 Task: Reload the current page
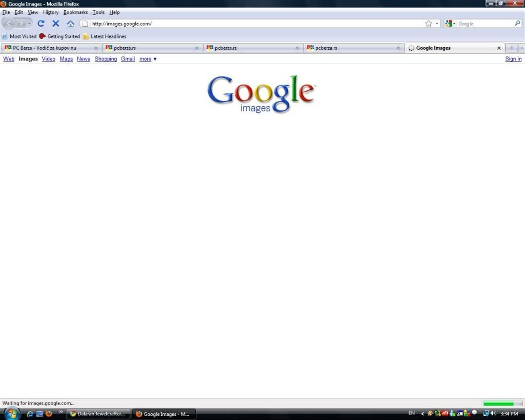[x=41, y=24]
